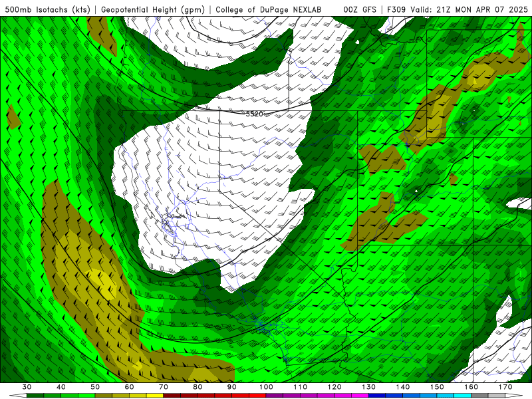
Task: Click the "5520" height contour label
Action: click(x=255, y=114)
